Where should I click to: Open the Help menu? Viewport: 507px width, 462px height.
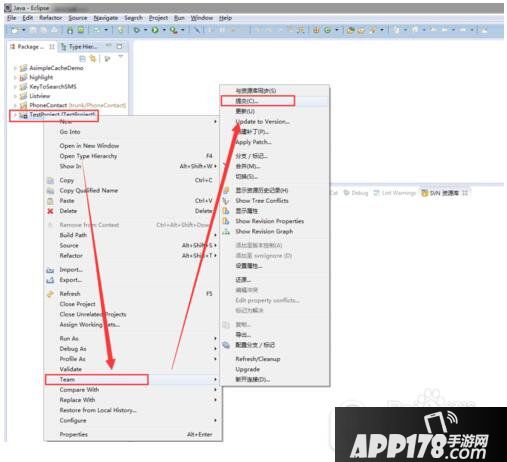[225, 18]
